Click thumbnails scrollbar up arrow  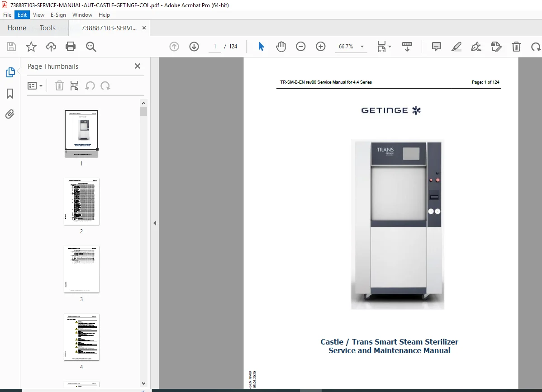[143, 103]
